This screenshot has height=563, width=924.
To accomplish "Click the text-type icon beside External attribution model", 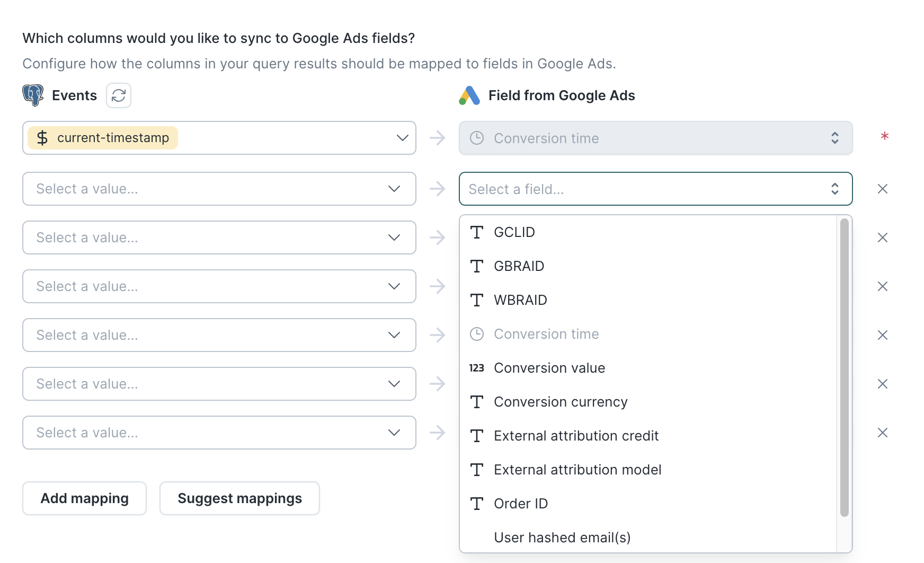I will point(477,470).
